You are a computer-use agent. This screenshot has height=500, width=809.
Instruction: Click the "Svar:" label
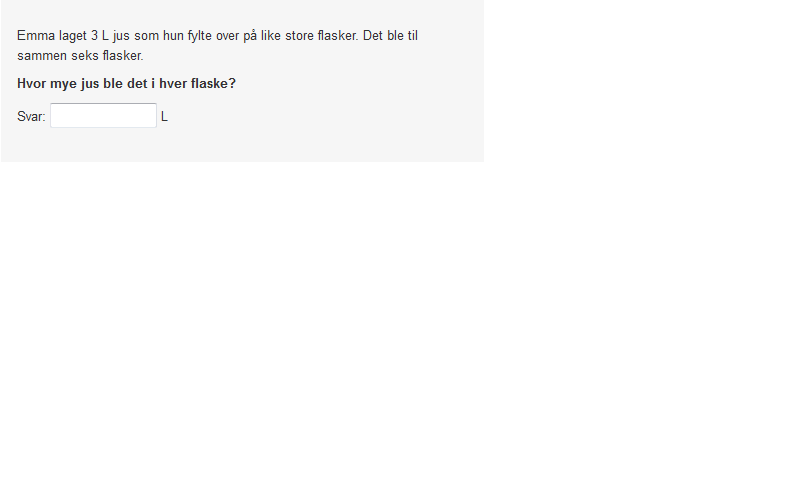pyautogui.click(x=31, y=117)
